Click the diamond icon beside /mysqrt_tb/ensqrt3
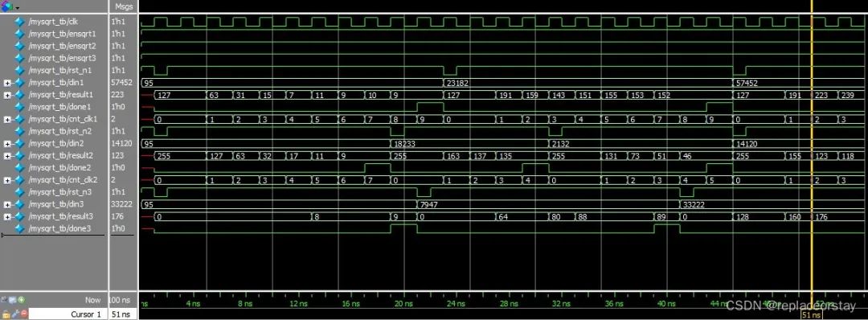 point(20,58)
